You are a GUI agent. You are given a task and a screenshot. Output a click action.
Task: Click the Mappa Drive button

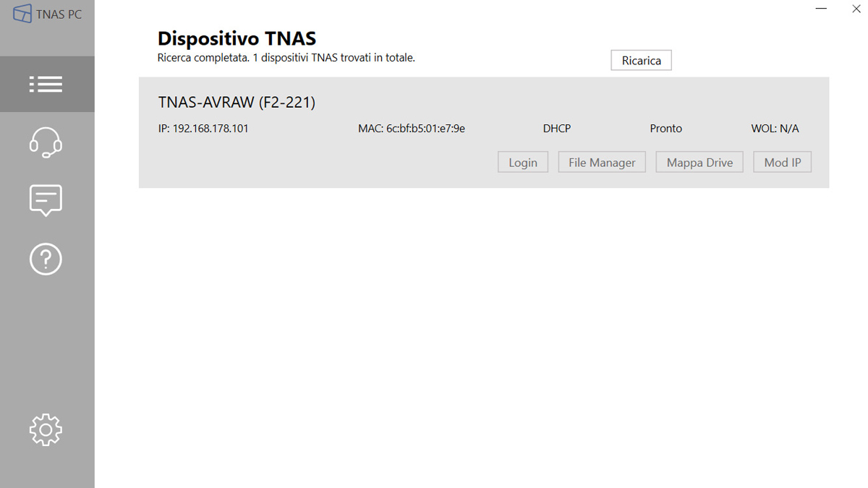pos(699,163)
